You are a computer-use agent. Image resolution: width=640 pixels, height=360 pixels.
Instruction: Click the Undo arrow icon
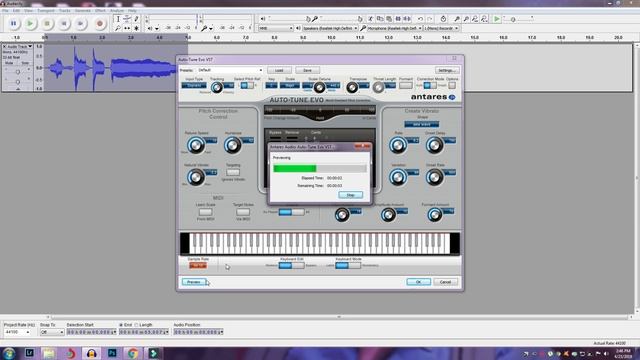420,19
